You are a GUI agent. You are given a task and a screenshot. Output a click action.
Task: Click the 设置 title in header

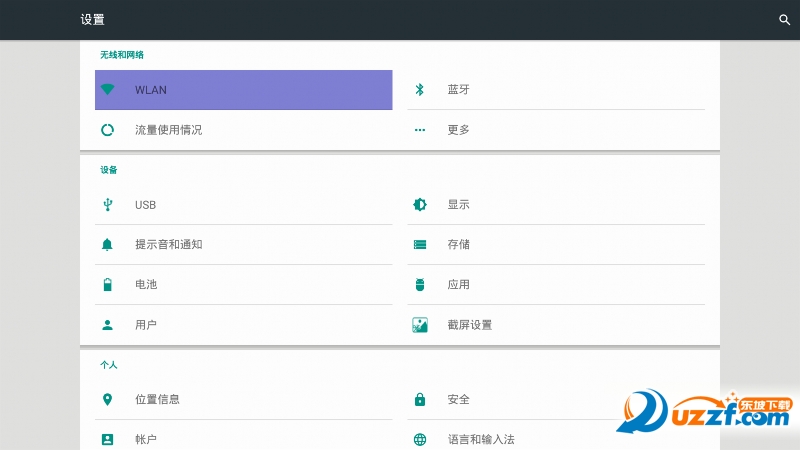[92, 20]
